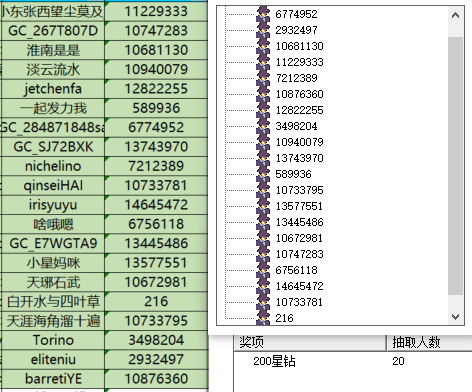472x392 pixels.
Task: Click spreadsheet cell 小星妈咪
Action: click(53, 263)
